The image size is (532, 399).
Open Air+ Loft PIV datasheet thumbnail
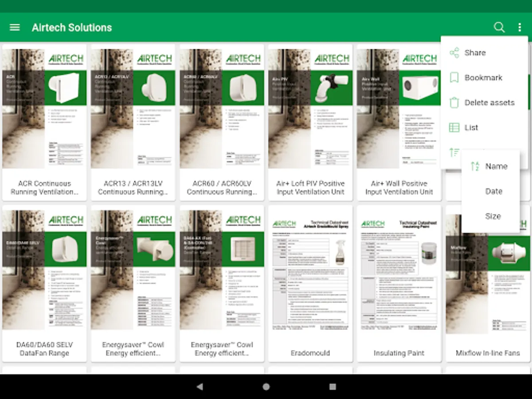point(310,109)
